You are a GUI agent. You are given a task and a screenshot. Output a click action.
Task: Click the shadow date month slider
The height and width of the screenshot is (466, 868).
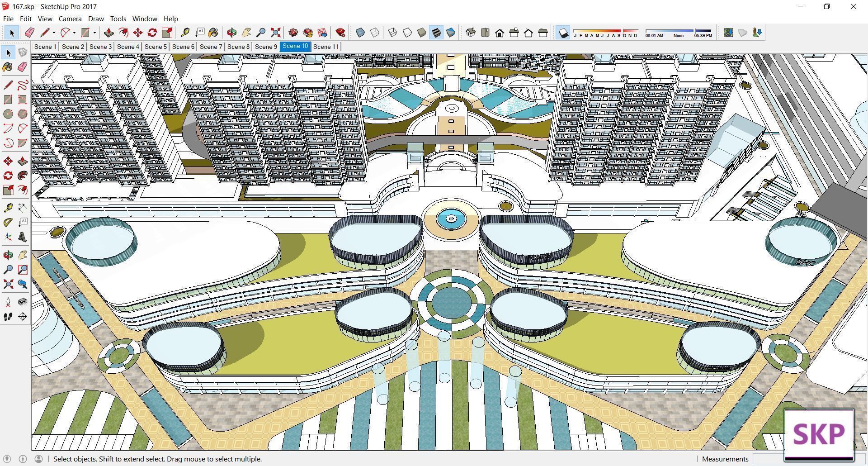point(606,33)
